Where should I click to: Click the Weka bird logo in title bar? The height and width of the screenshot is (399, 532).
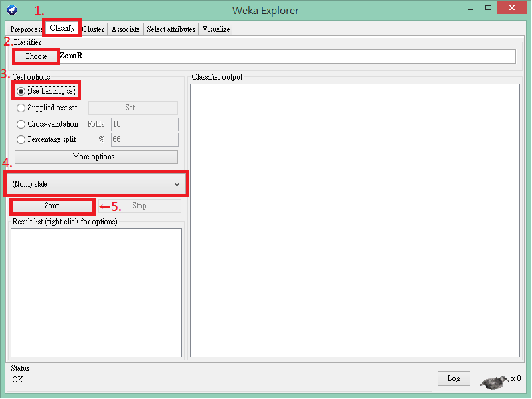(x=12, y=10)
